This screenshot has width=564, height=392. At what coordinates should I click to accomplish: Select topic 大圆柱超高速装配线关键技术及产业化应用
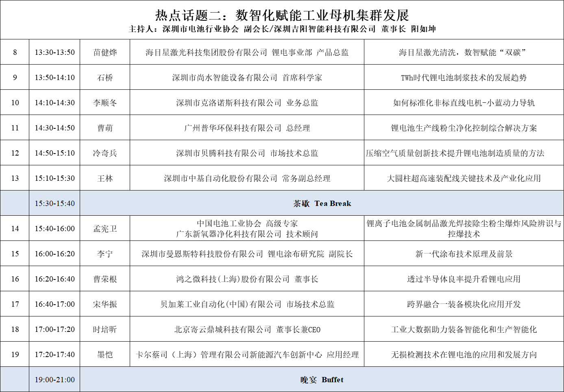pos(464,178)
